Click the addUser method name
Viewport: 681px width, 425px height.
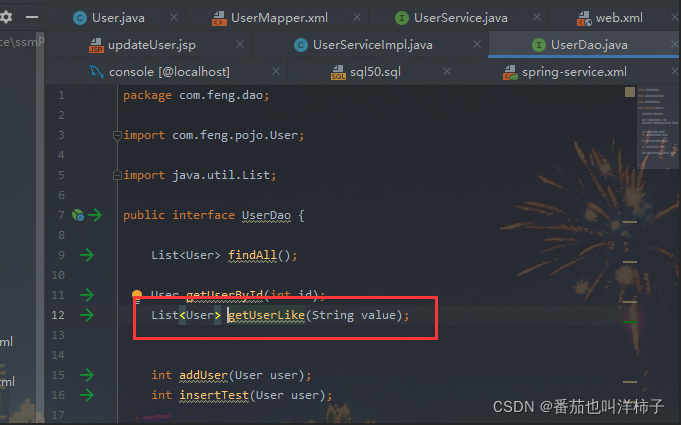click(x=204, y=375)
